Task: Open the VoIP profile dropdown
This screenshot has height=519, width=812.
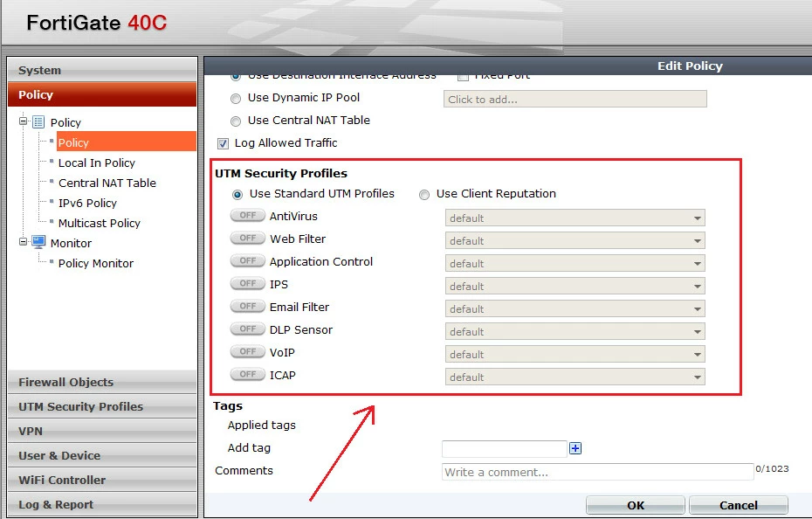Action: click(x=575, y=355)
